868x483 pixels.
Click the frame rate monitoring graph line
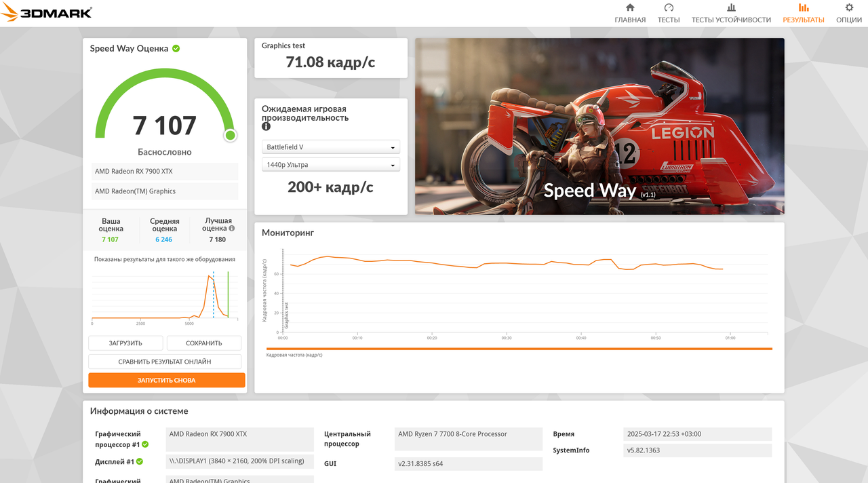pos(505,263)
